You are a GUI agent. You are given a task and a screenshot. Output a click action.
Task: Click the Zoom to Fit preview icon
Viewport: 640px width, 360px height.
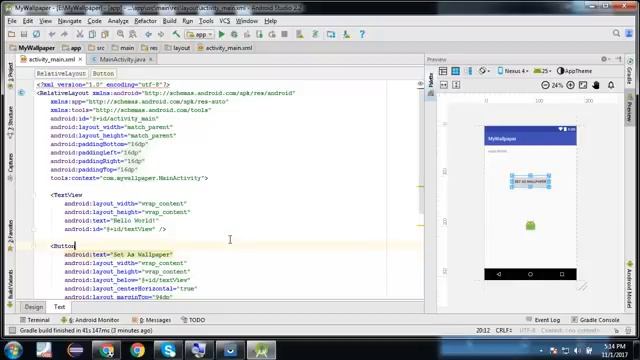tap(583, 85)
